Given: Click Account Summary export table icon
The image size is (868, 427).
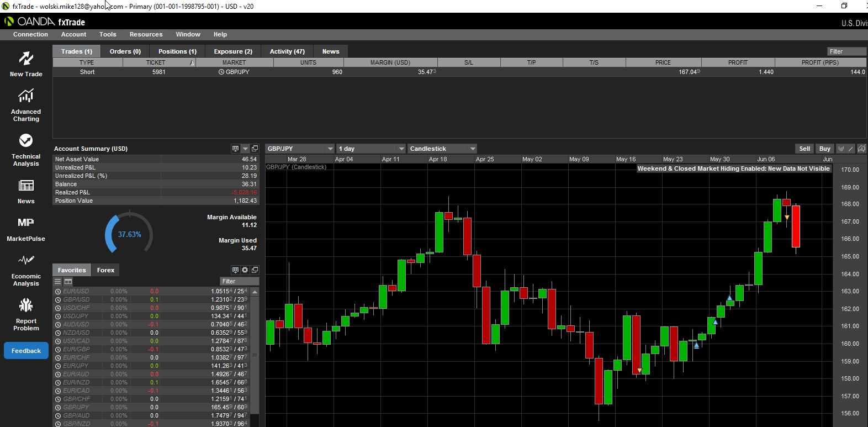Looking at the screenshot, I should click(x=236, y=149).
